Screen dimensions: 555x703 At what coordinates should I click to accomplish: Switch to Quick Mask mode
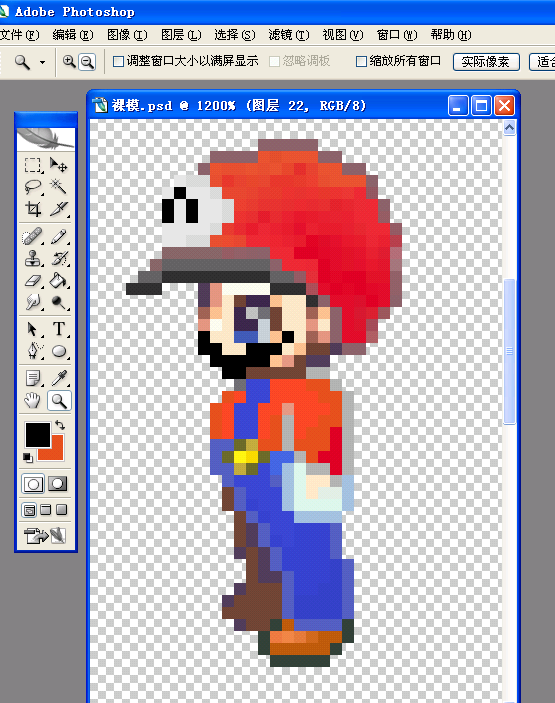(57, 484)
